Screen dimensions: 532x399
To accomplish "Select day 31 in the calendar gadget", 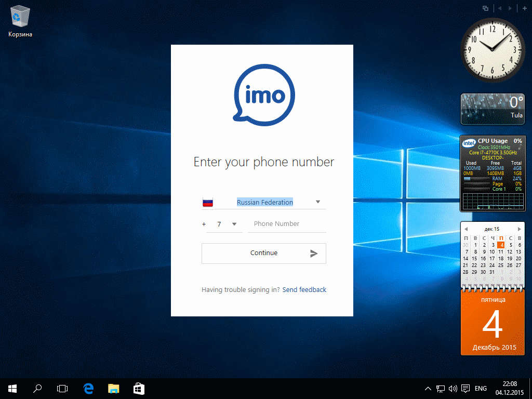I will (x=492, y=272).
